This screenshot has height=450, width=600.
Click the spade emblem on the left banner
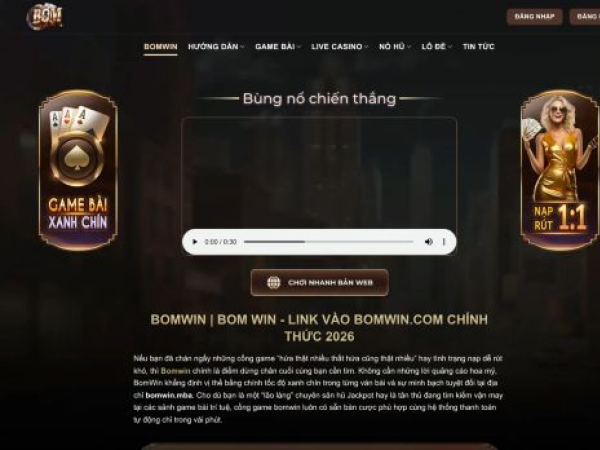pos(78,158)
